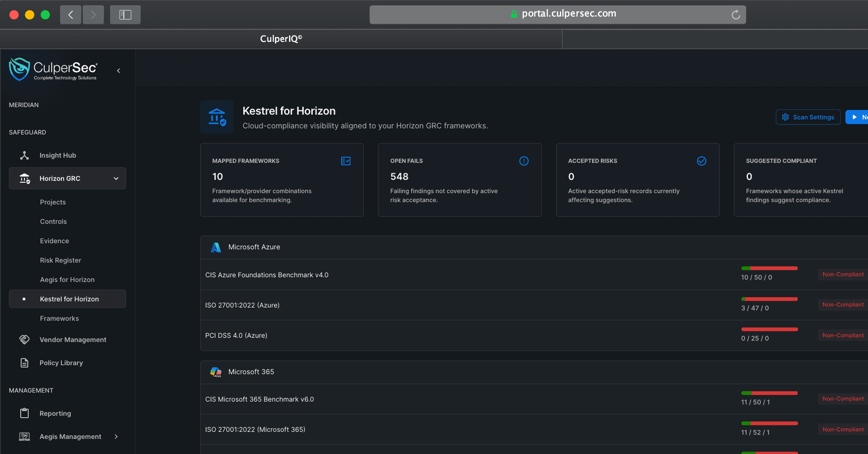Open ISO 27001:2022 (Microsoft 365) row
Viewport: 868px width, 454px height.
(x=534, y=430)
